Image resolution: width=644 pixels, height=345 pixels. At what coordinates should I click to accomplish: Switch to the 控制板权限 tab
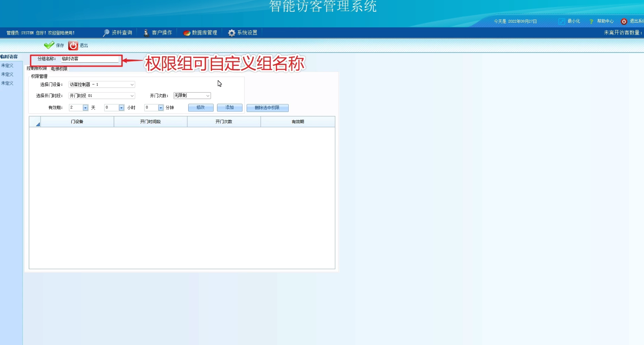[37, 69]
